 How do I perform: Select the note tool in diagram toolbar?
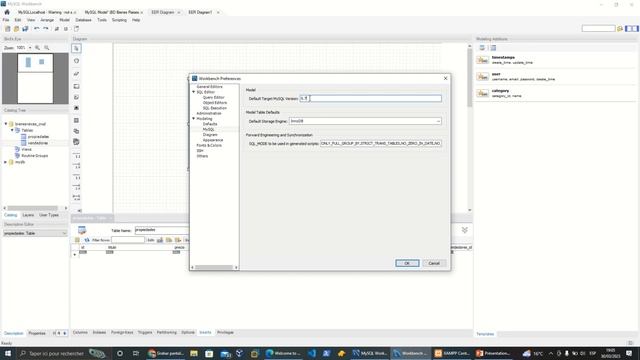76,98
